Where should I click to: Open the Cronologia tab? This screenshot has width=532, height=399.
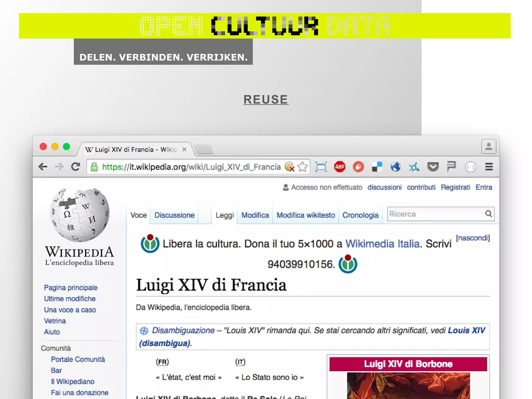pyautogui.click(x=360, y=215)
